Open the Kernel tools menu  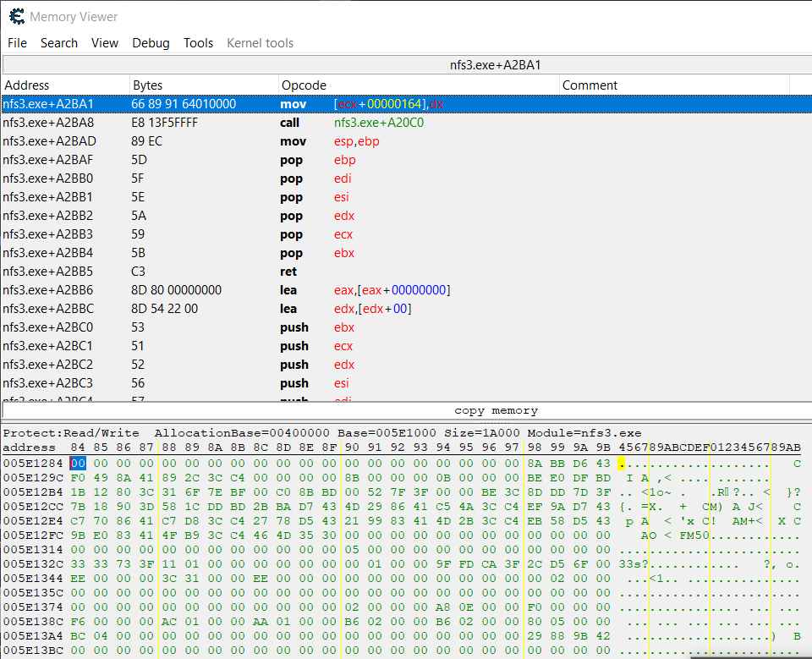coord(261,43)
